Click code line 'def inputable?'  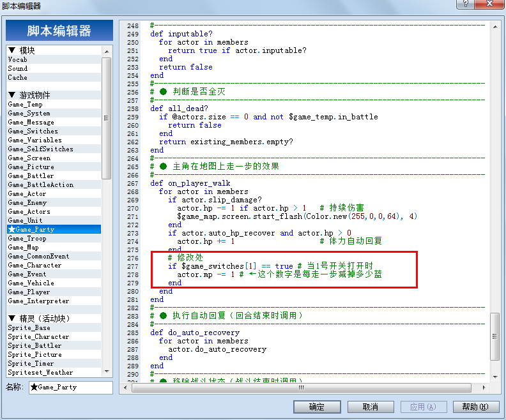tap(181, 34)
